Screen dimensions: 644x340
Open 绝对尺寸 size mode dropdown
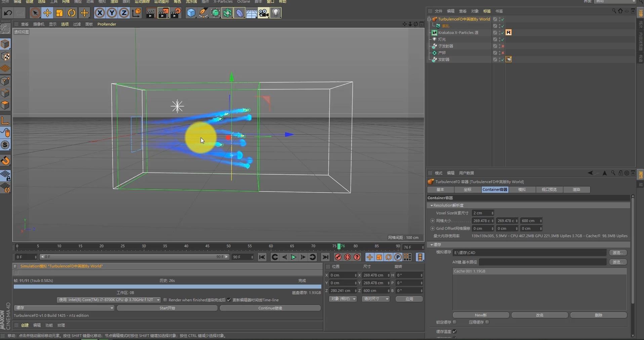click(375, 299)
